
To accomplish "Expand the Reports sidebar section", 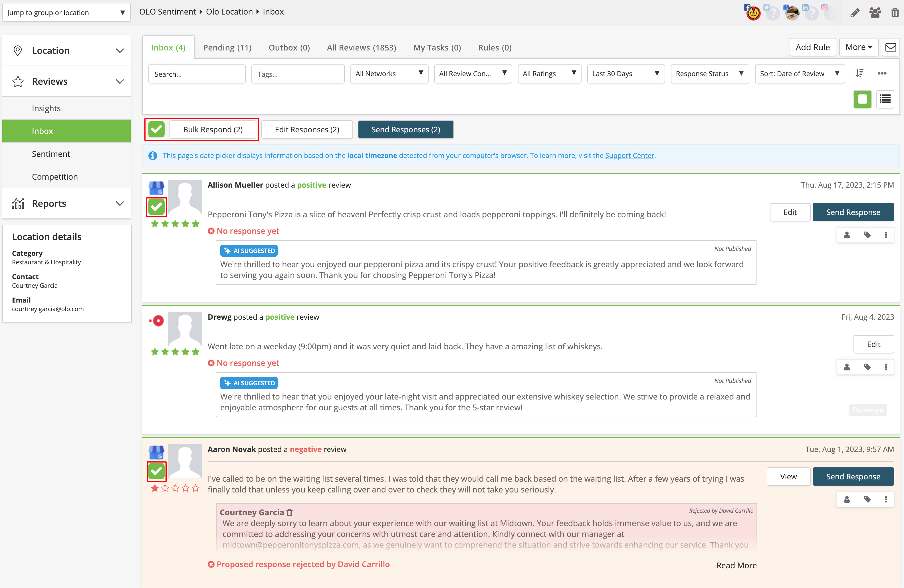I will [x=66, y=204].
